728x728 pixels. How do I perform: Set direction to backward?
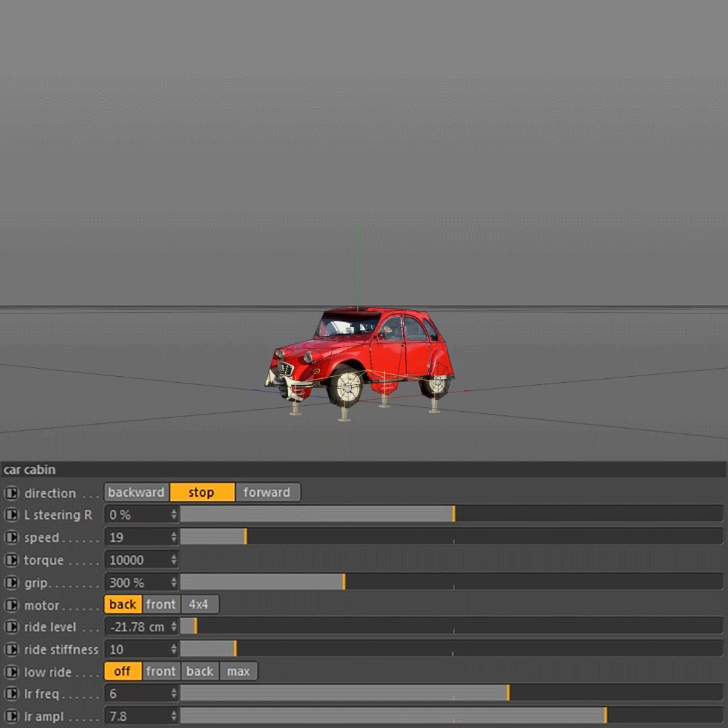(136, 492)
